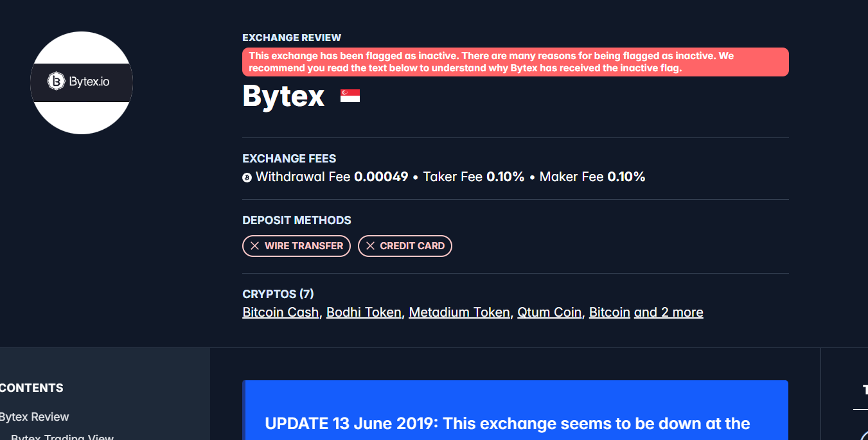This screenshot has height=440, width=868.
Task: Open the Bitcoin Cash crypto link
Action: coord(280,313)
